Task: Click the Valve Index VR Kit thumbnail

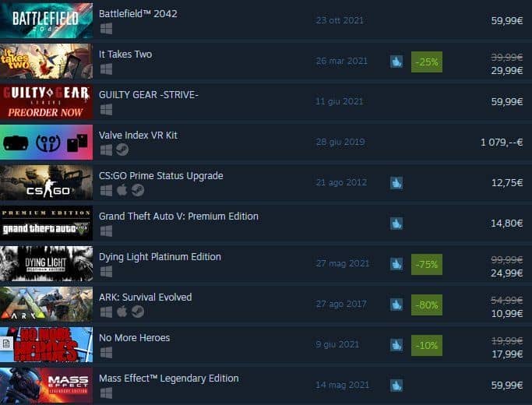Action: coord(46,142)
